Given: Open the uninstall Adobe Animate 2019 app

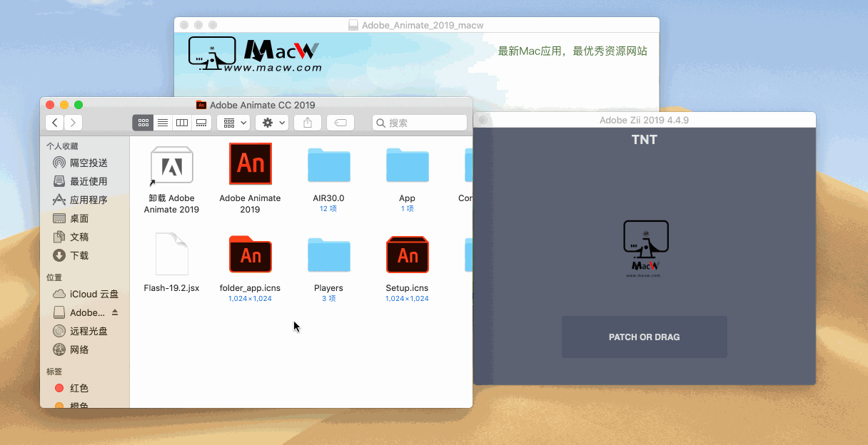Looking at the screenshot, I should 171,164.
